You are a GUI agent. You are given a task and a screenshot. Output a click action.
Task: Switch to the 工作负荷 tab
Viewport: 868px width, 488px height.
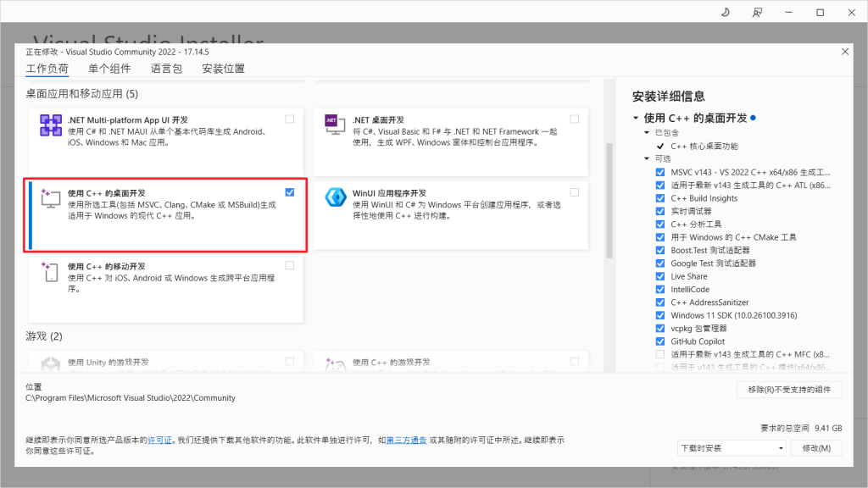tap(47, 69)
